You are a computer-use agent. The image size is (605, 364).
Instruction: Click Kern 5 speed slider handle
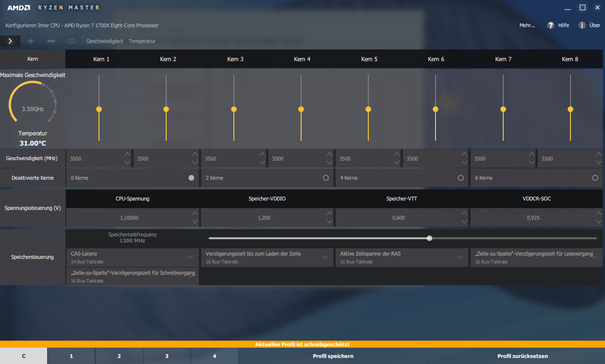coord(368,109)
